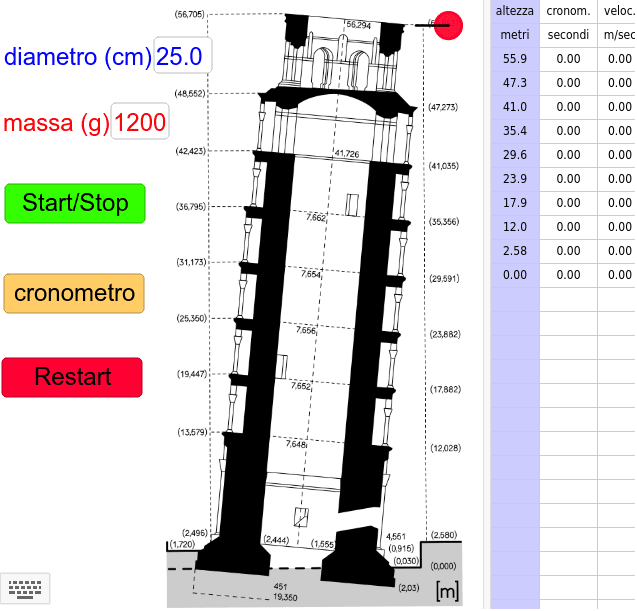637x611 pixels.
Task: Click the altezza cell 12.0
Action: (x=515, y=227)
